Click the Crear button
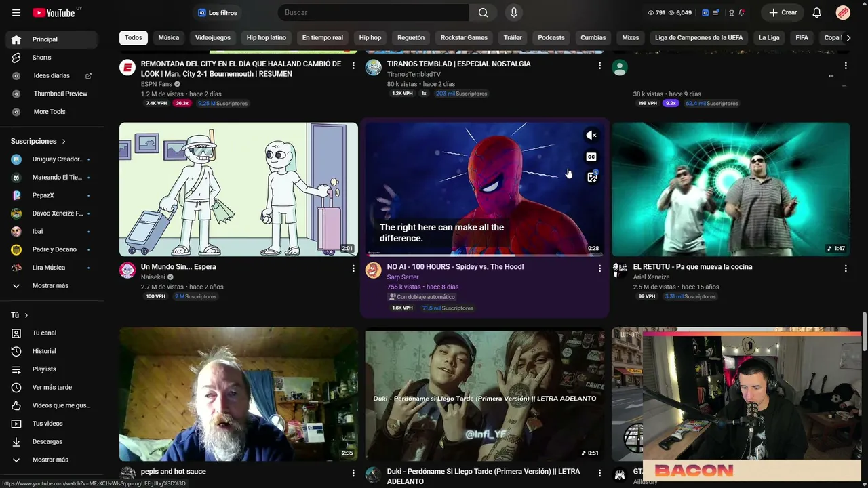Image resolution: width=868 pixels, height=488 pixels. click(783, 13)
